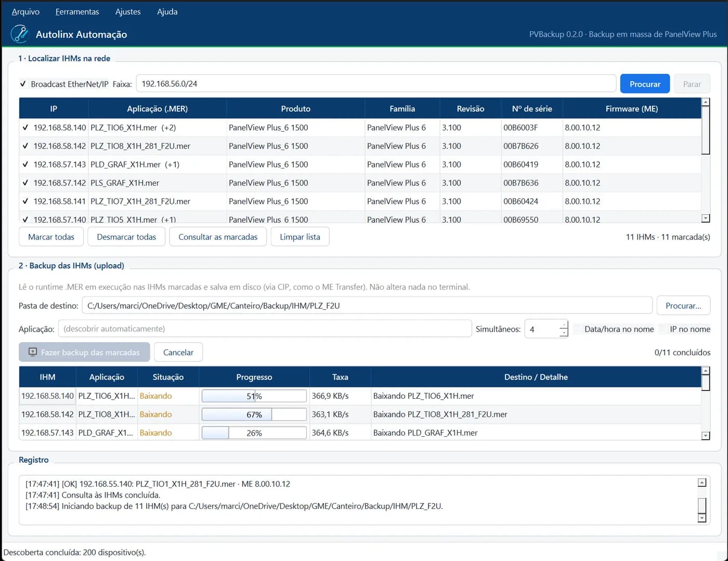Click up arrow of IHM discovery table scrollbar
This screenshot has height=561, width=728.
click(706, 102)
